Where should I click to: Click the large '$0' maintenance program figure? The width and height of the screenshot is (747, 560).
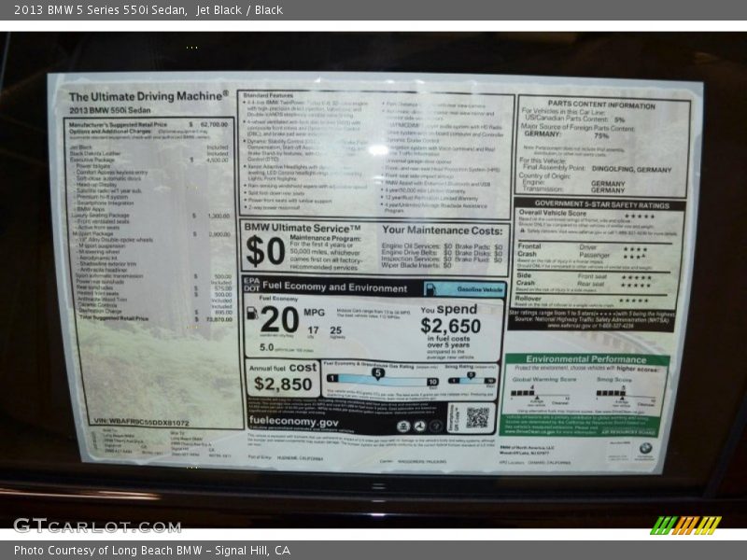click(x=265, y=251)
